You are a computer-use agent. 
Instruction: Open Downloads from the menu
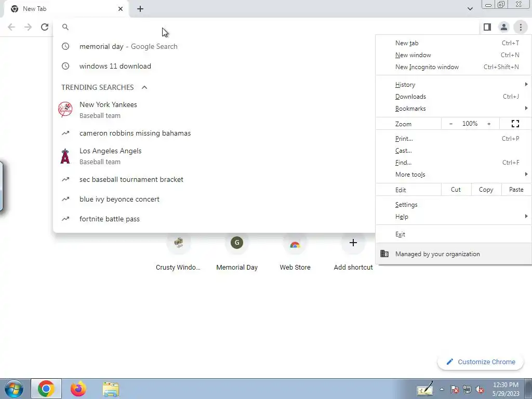pos(454,97)
